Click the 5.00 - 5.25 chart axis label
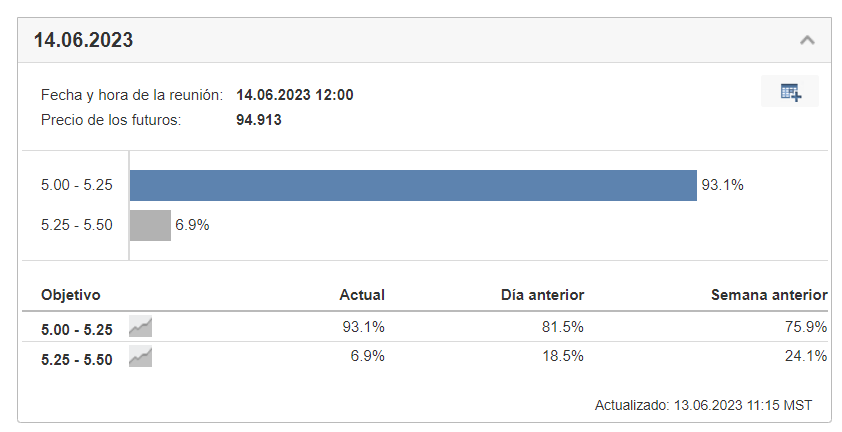Image resolution: width=842 pixels, height=432 pixels. coord(77,185)
